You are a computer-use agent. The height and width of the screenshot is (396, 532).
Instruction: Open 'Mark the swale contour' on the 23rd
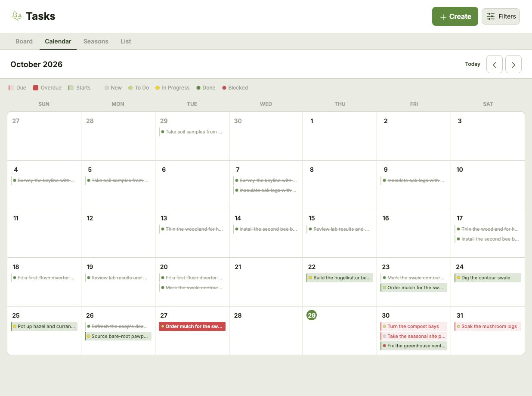[x=414, y=278]
